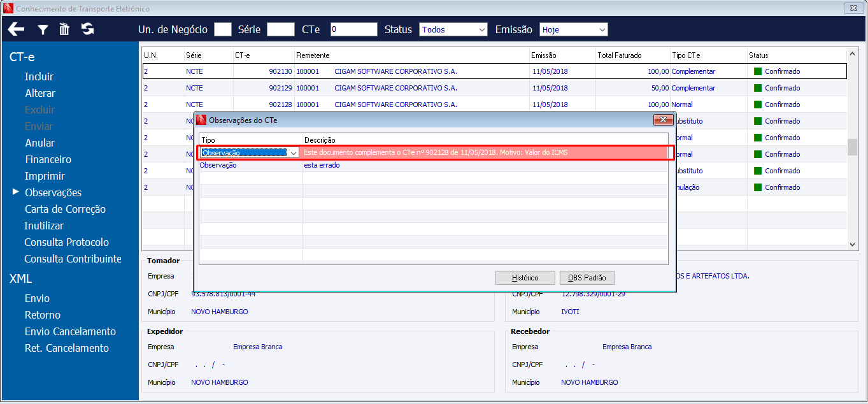
Task: Select Inutilizar in the sidebar
Action: coord(44,226)
